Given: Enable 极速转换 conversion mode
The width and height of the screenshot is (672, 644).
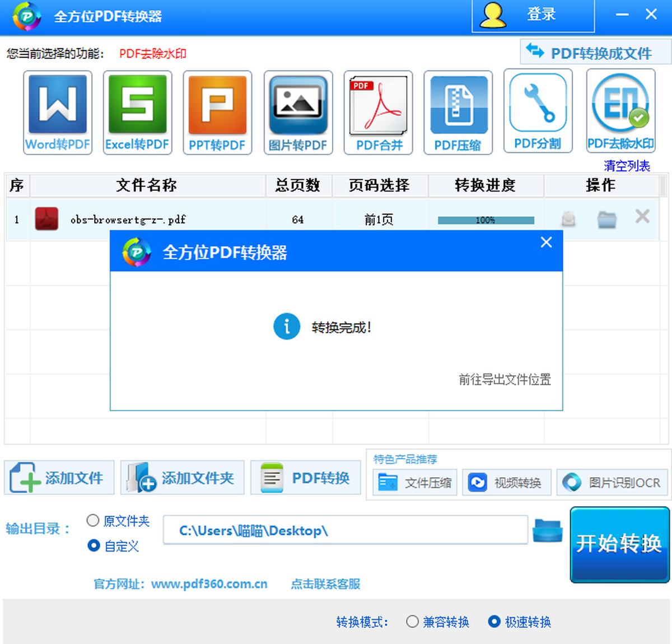Looking at the screenshot, I should (x=494, y=622).
